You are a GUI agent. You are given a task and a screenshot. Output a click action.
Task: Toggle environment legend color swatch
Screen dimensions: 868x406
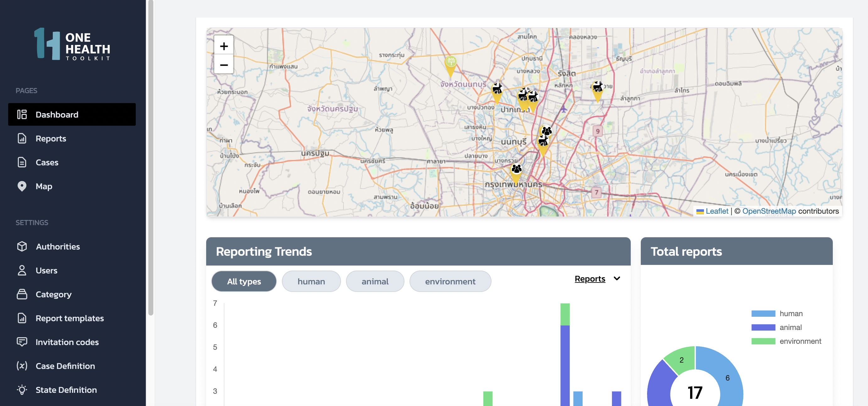click(763, 341)
